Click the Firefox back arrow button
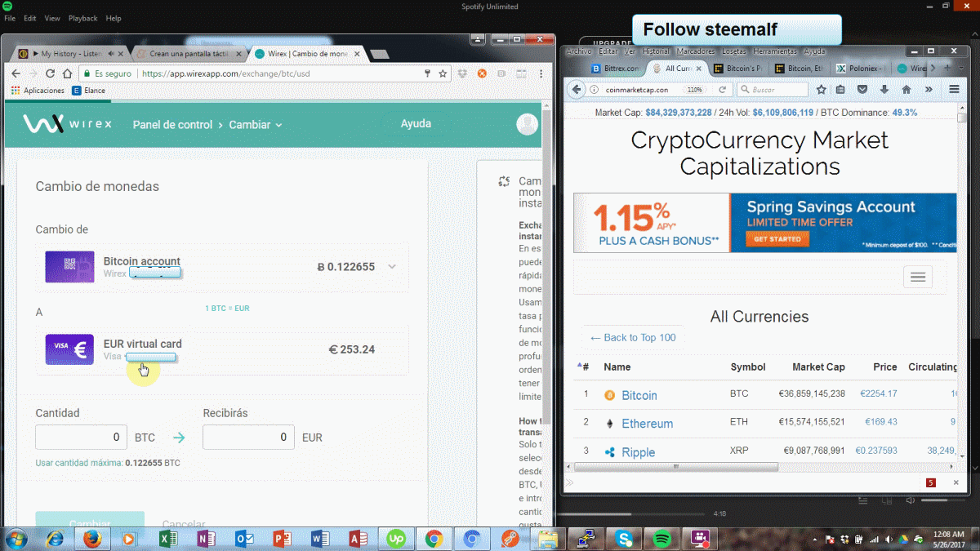This screenshot has height=551, width=980. point(577,90)
